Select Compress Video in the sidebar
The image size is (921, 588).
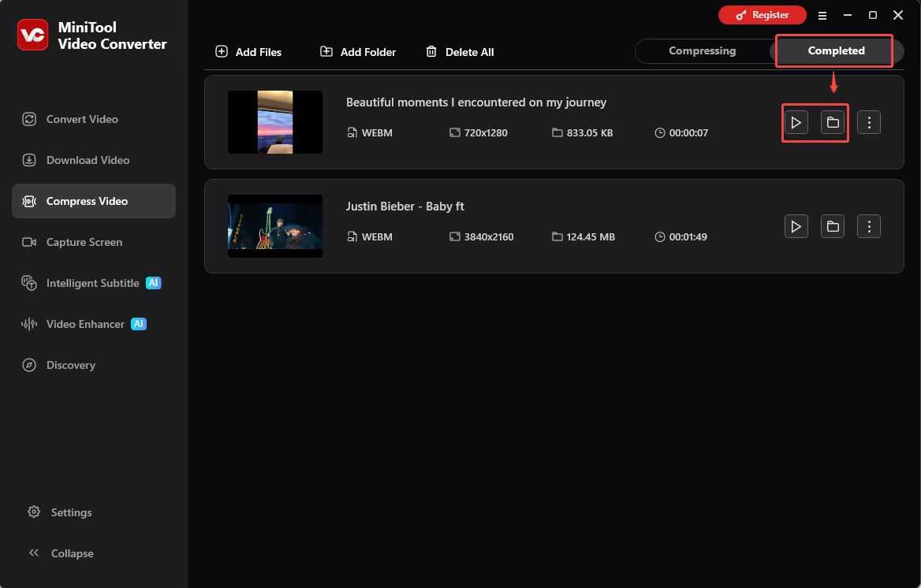point(93,202)
